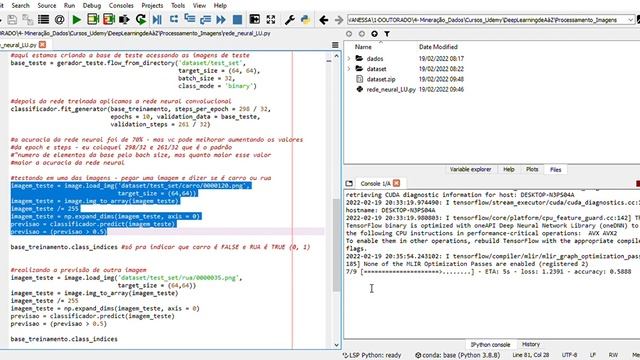Run selection or current line icon

coord(124,20)
